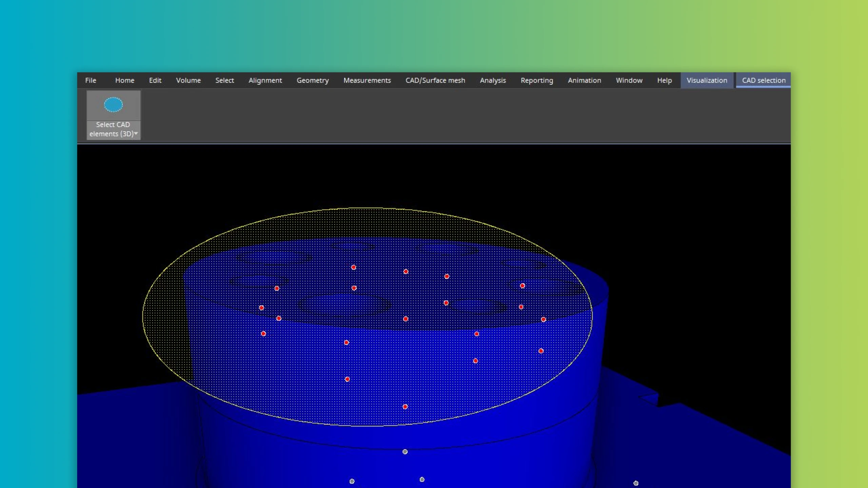868x488 pixels.
Task: Open the File menu
Action: click(x=91, y=80)
